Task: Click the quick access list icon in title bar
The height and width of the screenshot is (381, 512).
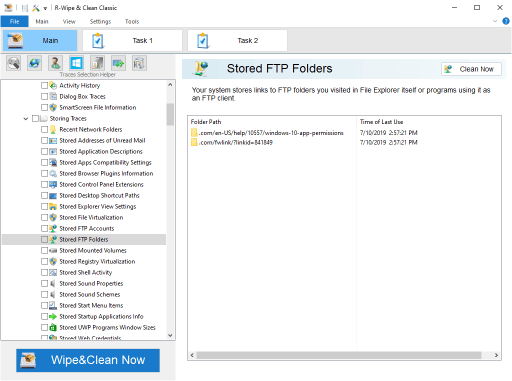Action: coord(25,8)
